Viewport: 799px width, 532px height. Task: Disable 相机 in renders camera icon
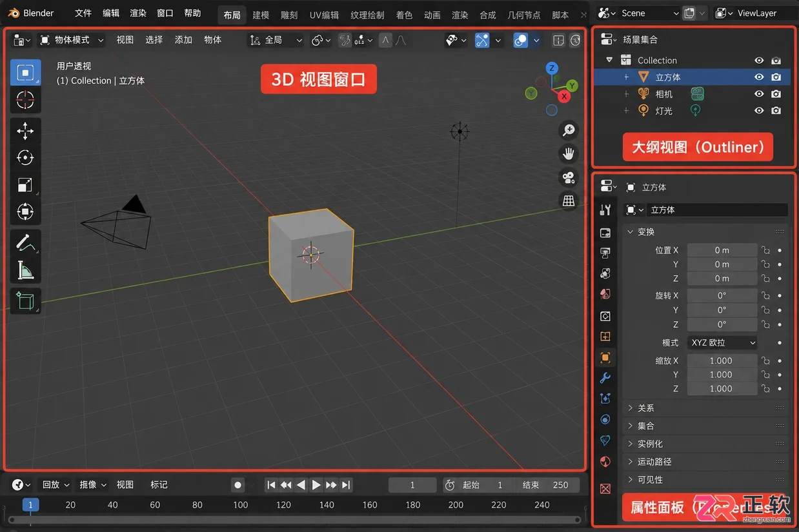click(x=776, y=94)
